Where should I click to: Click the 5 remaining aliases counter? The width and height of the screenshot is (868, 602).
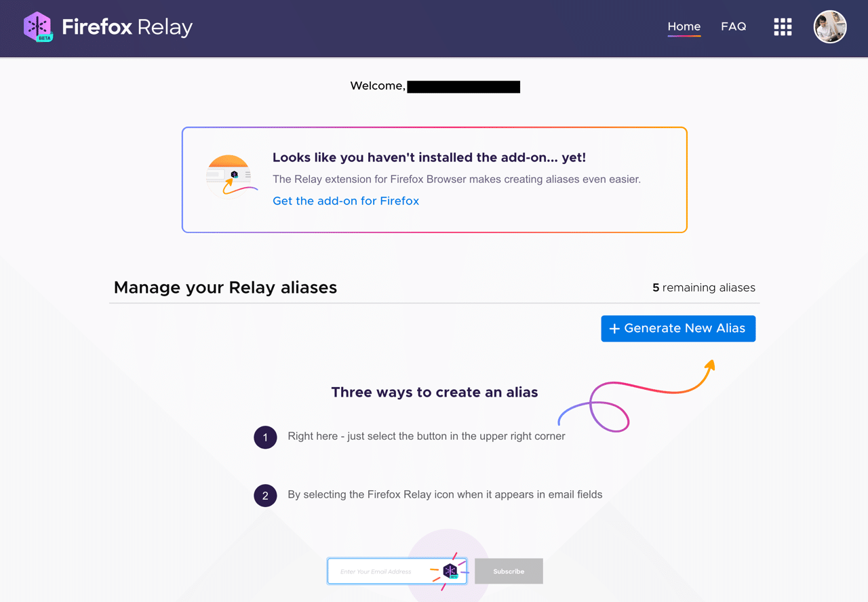[704, 287]
